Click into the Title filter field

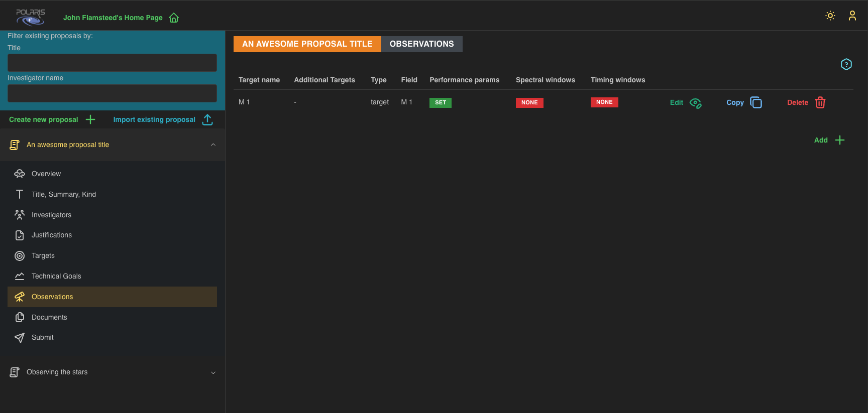(112, 63)
